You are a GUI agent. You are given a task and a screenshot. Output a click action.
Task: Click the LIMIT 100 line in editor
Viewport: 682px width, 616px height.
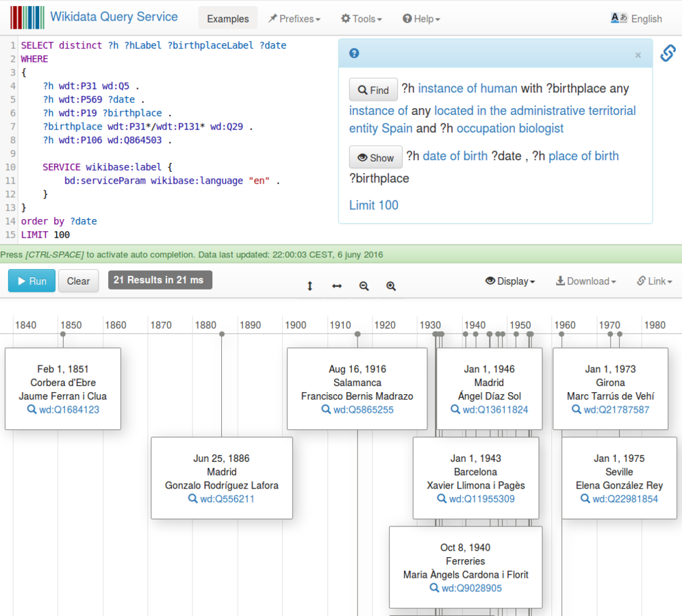click(x=45, y=235)
